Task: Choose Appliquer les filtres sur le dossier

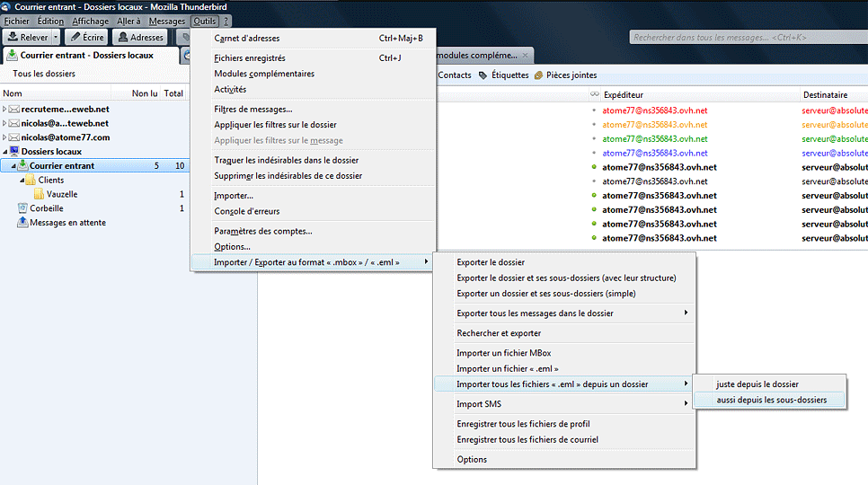Action: click(314, 125)
